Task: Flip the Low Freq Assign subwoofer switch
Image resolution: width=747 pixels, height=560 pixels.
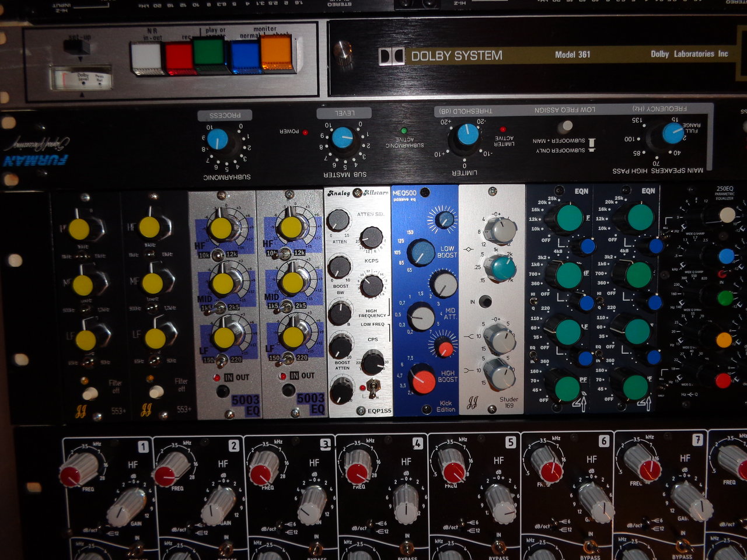Action: click(x=564, y=127)
